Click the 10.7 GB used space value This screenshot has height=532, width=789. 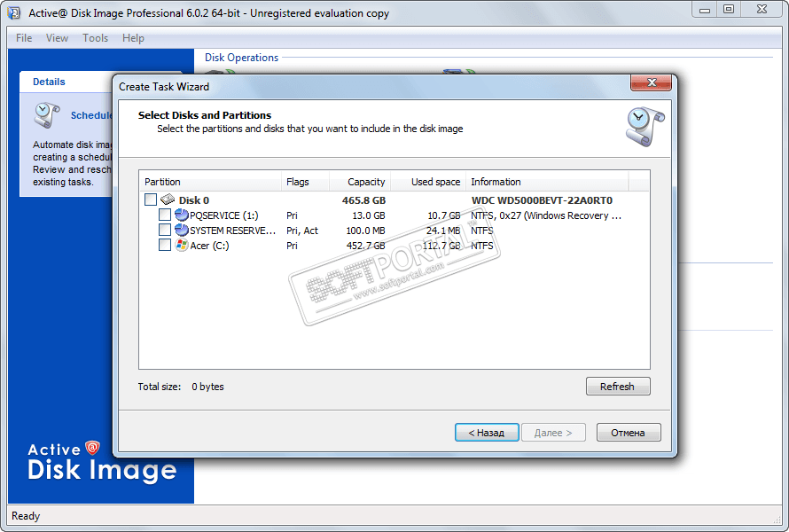click(x=444, y=215)
